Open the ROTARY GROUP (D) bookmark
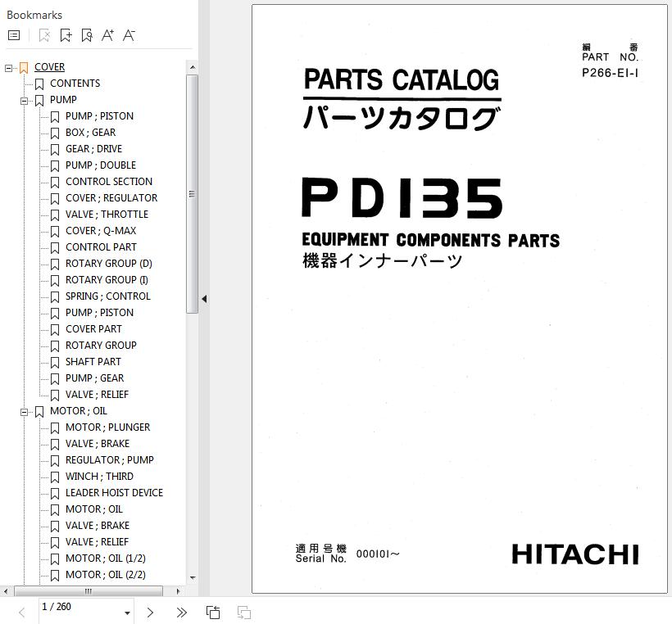The width and height of the screenshot is (672, 624). (109, 264)
